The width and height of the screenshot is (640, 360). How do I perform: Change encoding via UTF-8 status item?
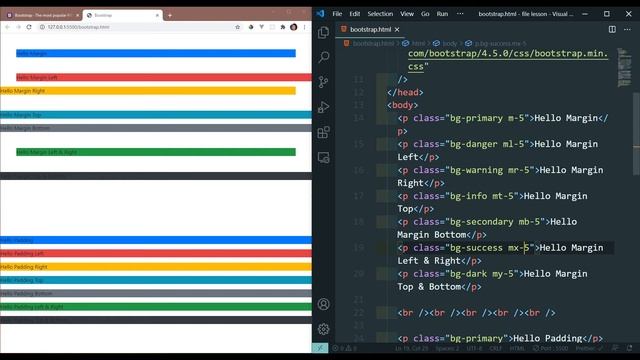coord(474,348)
